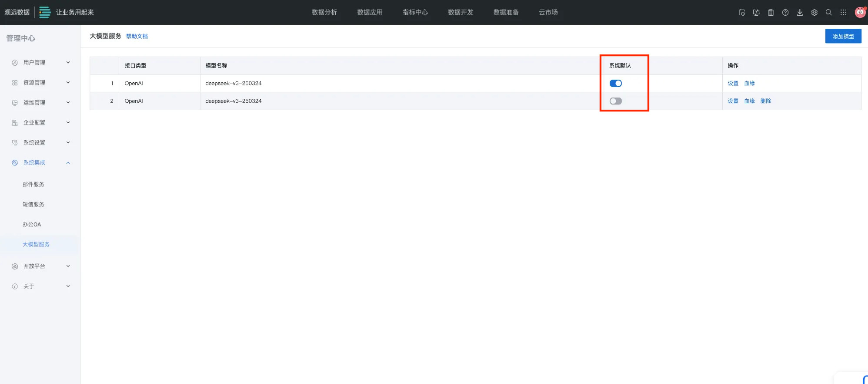
Task: Open the download center icon
Action: pyautogui.click(x=800, y=13)
